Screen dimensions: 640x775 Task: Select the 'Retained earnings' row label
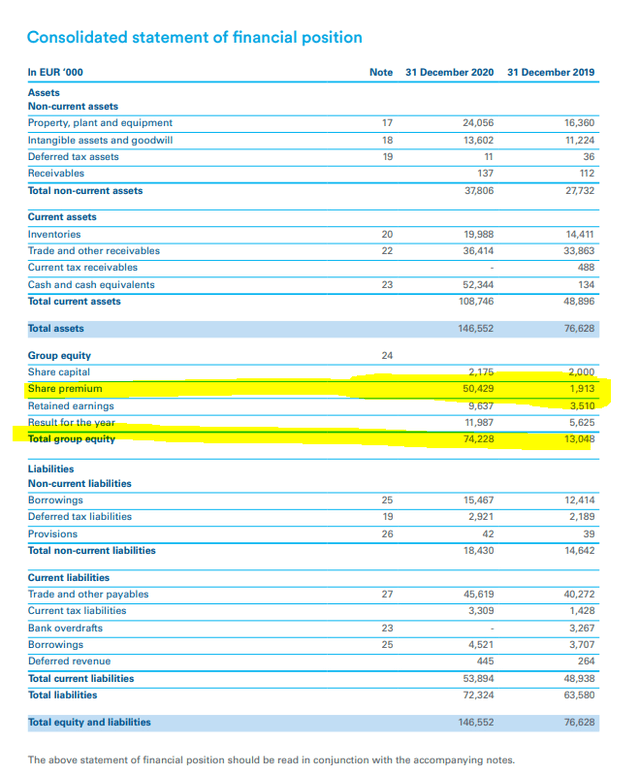[x=71, y=406]
